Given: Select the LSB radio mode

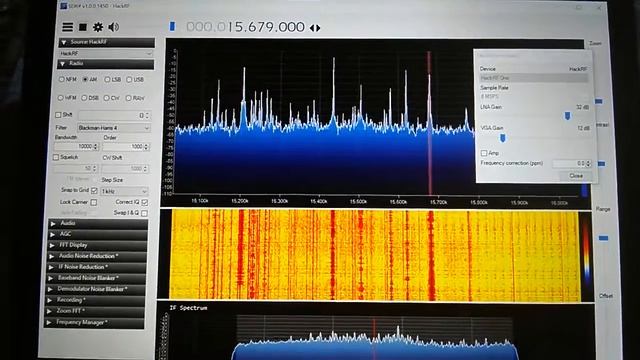Looking at the screenshot, I should (107, 79).
